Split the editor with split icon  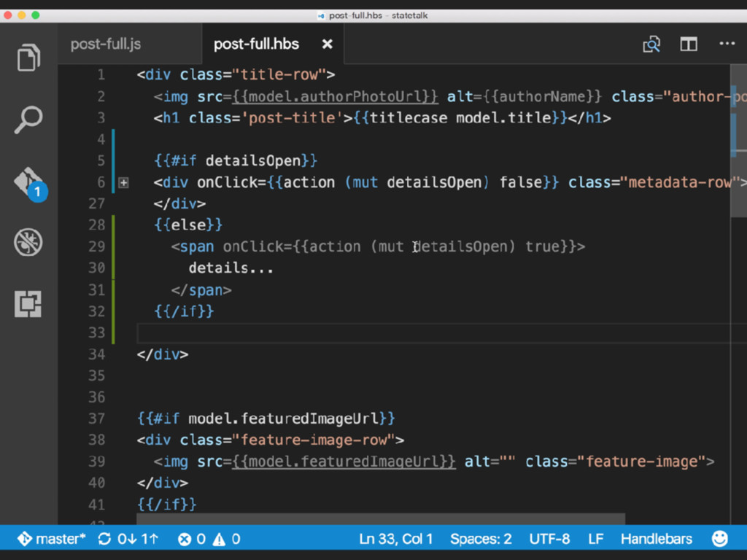coord(689,44)
